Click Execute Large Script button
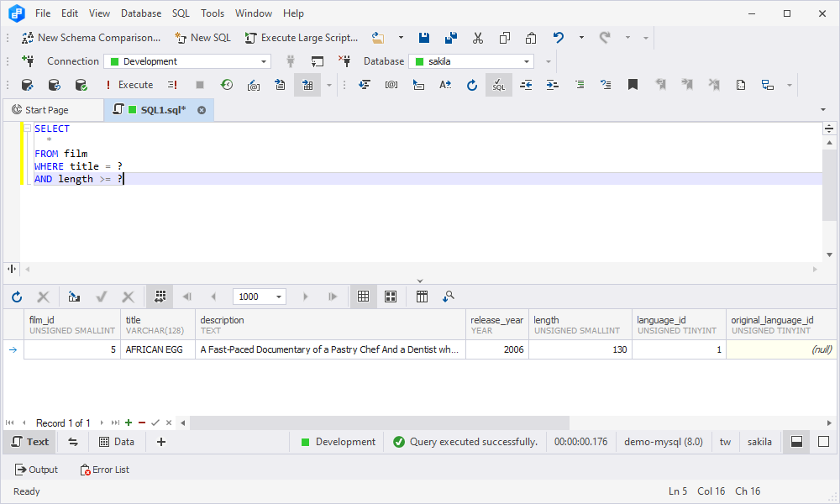The image size is (840, 504). 301,38
